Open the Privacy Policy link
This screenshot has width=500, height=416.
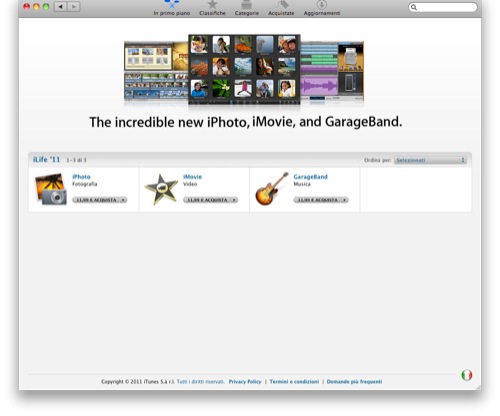tap(245, 382)
